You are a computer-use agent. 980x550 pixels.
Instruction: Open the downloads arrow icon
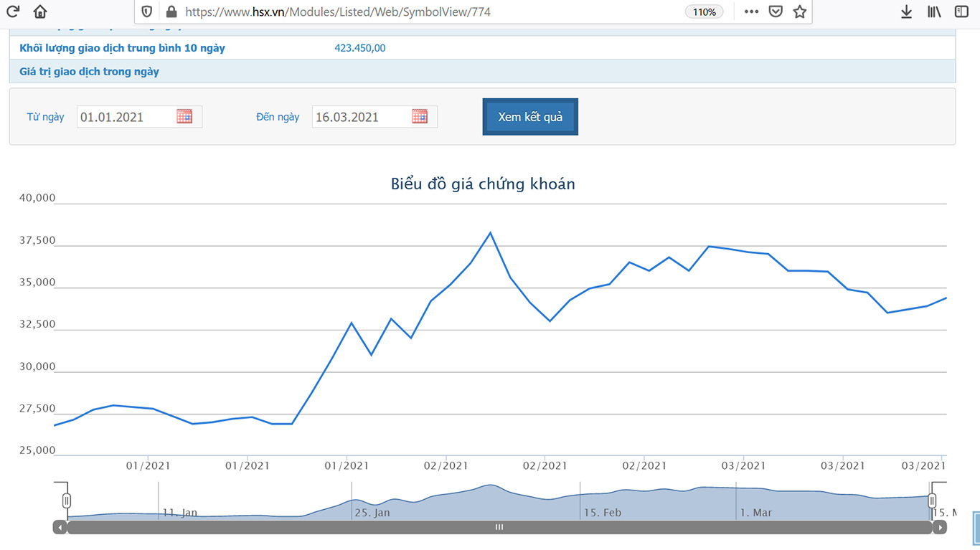[x=906, y=11]
